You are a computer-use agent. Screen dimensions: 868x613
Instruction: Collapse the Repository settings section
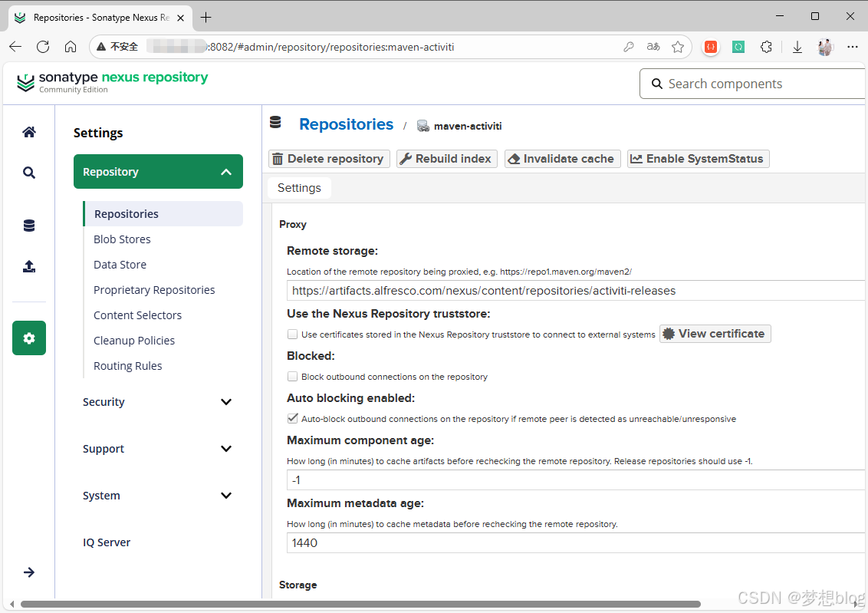coord(158,172)
